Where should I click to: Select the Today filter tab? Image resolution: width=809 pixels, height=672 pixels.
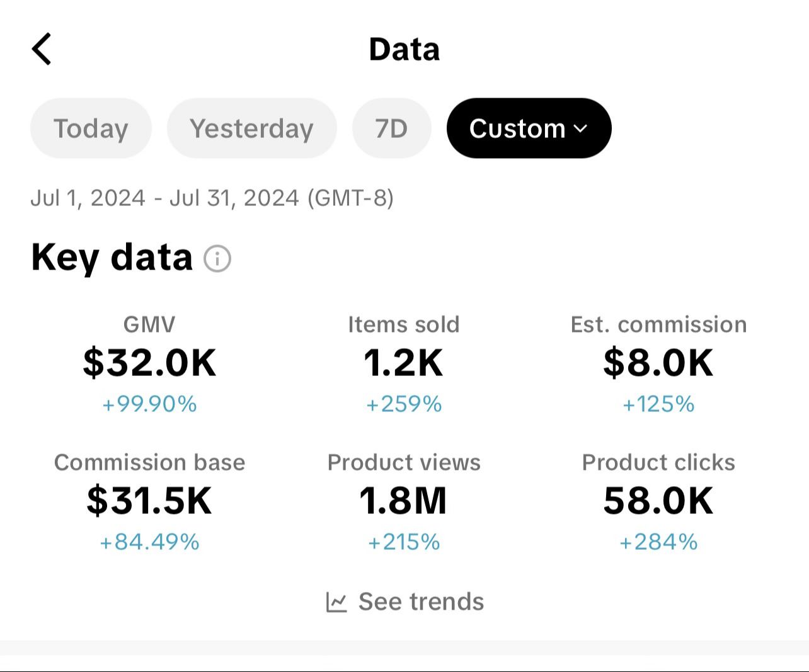point(91,128)
